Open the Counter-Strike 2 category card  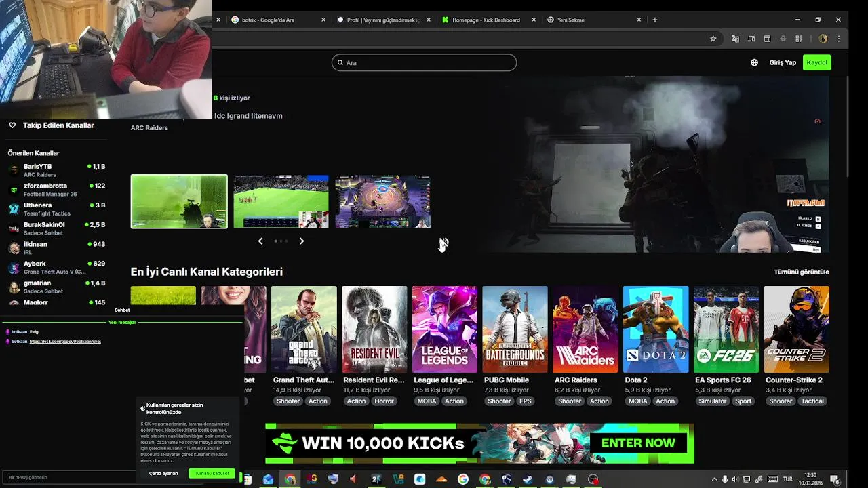796,329
